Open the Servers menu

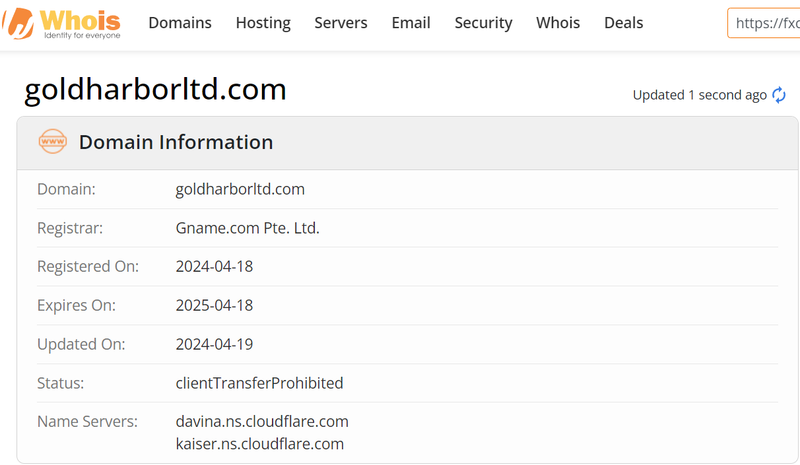(341, 23)
